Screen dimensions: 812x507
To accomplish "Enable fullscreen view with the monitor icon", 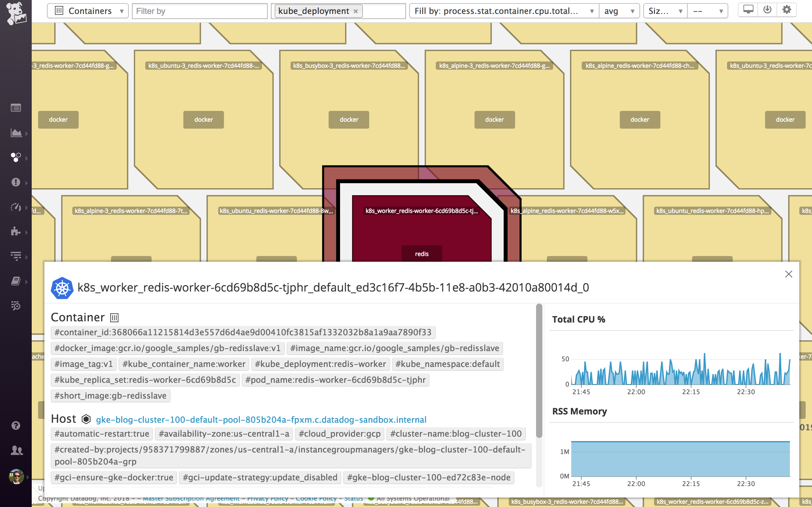I will point(749,10).
